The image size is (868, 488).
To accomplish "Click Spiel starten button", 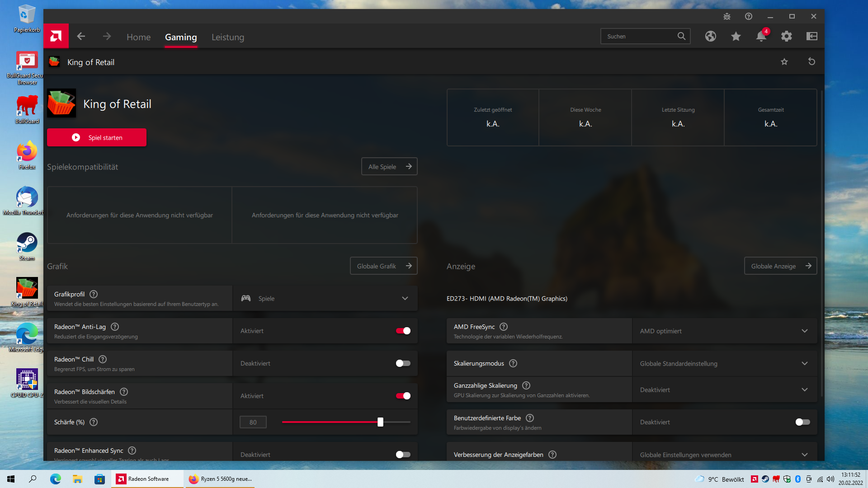I will point(97,137).
